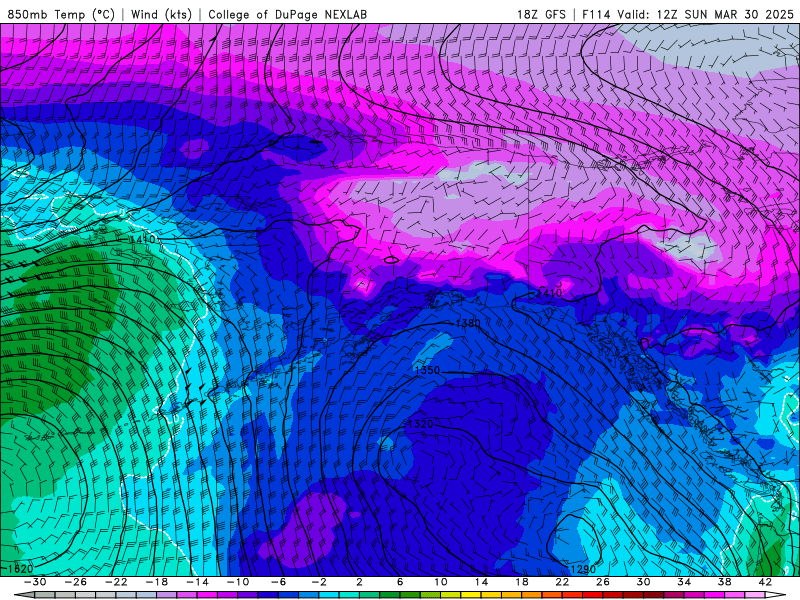Click the -6 value on the color scale
Screen dimensions: 800x600
click(x=279, y=582)
